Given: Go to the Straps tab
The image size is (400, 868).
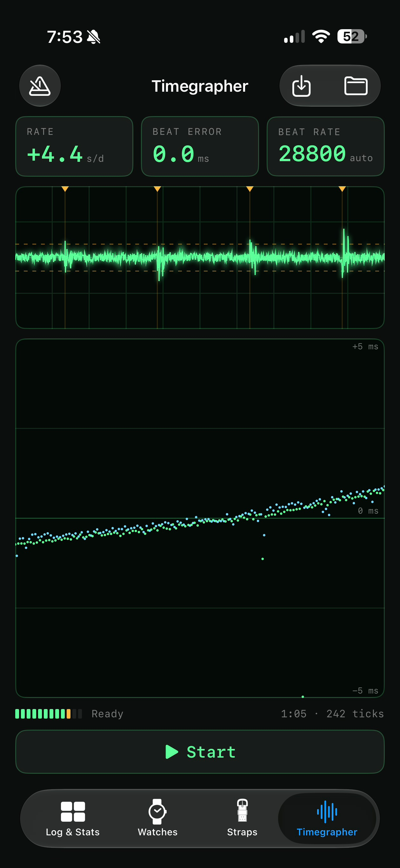Looking at the screenshot, I should [242, 818].
